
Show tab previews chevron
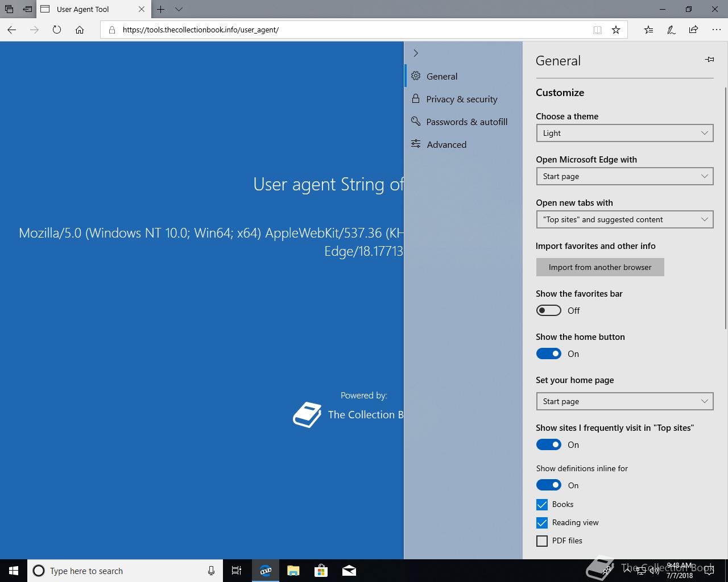pyautogui.click(x=179, y=9)
